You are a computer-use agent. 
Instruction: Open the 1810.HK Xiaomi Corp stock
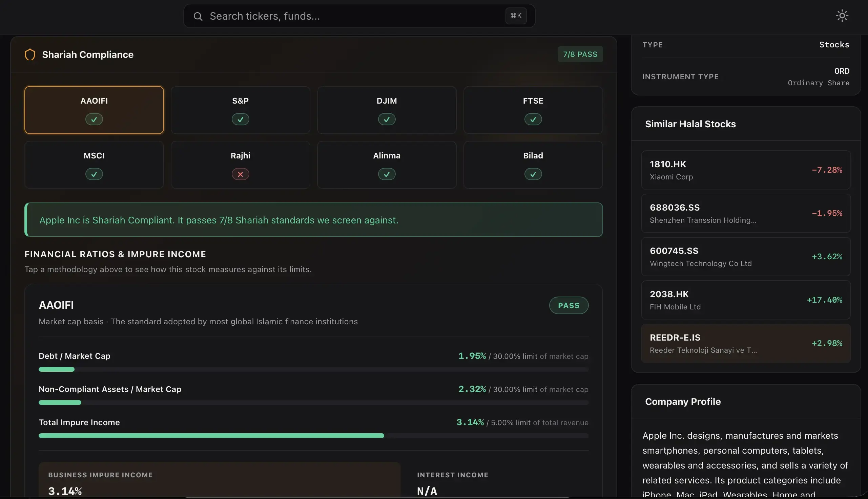click(746, 170)
